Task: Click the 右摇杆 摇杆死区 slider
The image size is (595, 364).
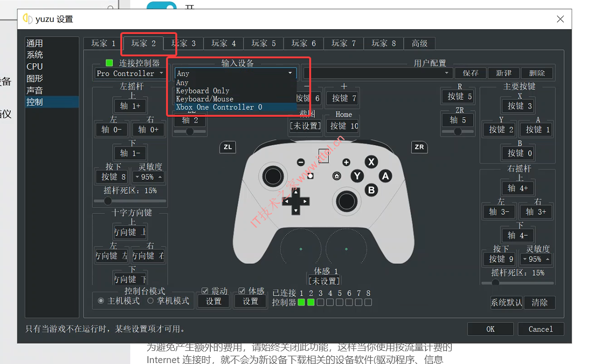Action: pos(518,282)
